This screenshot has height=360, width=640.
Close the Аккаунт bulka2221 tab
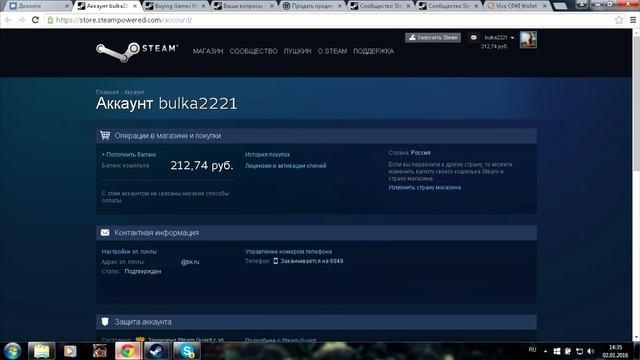(x=135, y=6)
